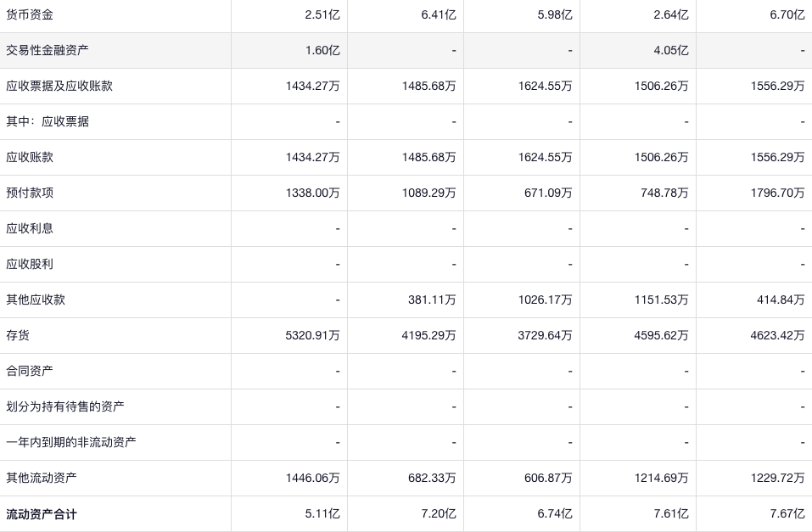Click the 3729.64万 存货 value
The image size is (812, 532).
coord(545,335)
